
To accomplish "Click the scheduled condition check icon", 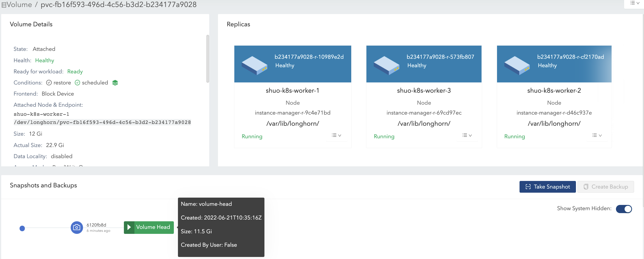I will click(77, 83).
